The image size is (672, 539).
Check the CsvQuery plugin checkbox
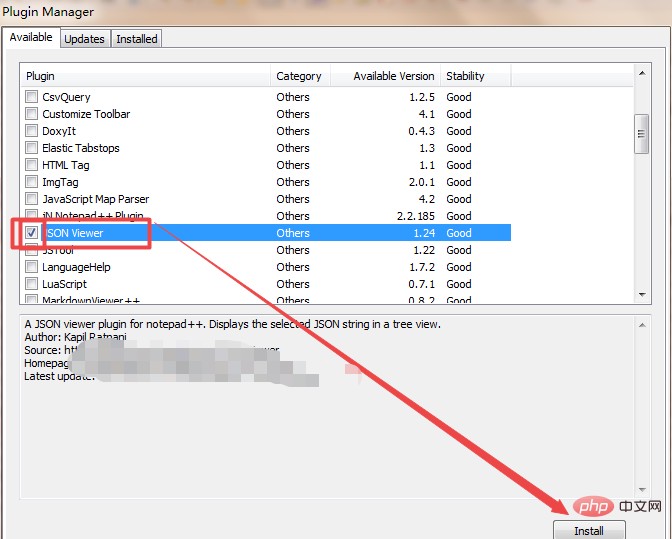coord(33,97)
